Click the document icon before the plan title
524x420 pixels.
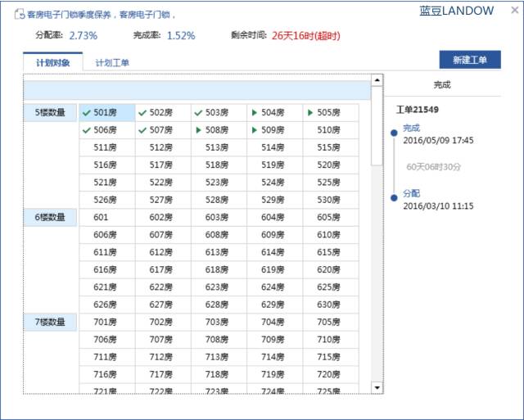click(x=20, y=15)
